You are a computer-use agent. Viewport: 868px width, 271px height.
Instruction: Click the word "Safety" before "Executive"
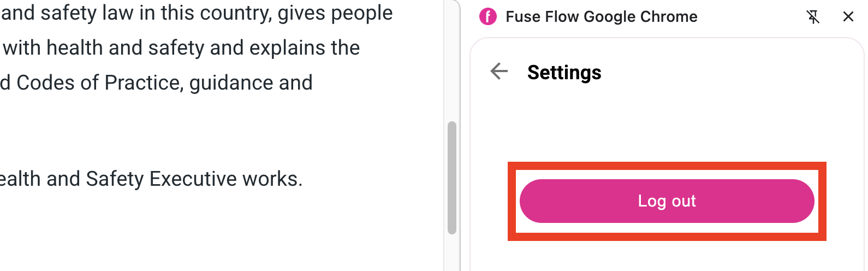pyautogui.click(x=115, y=179)
